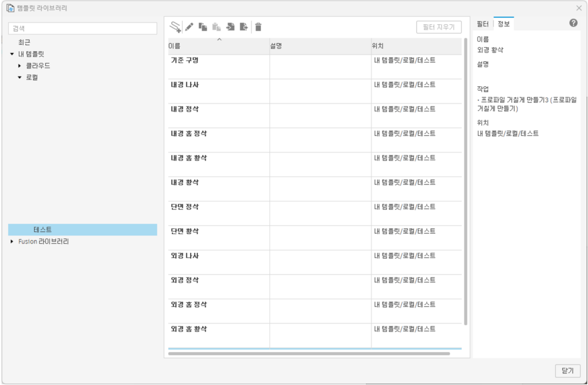Select the 로컬 tree item
Screen dimensions: 588x385
(x=32, y=78)
